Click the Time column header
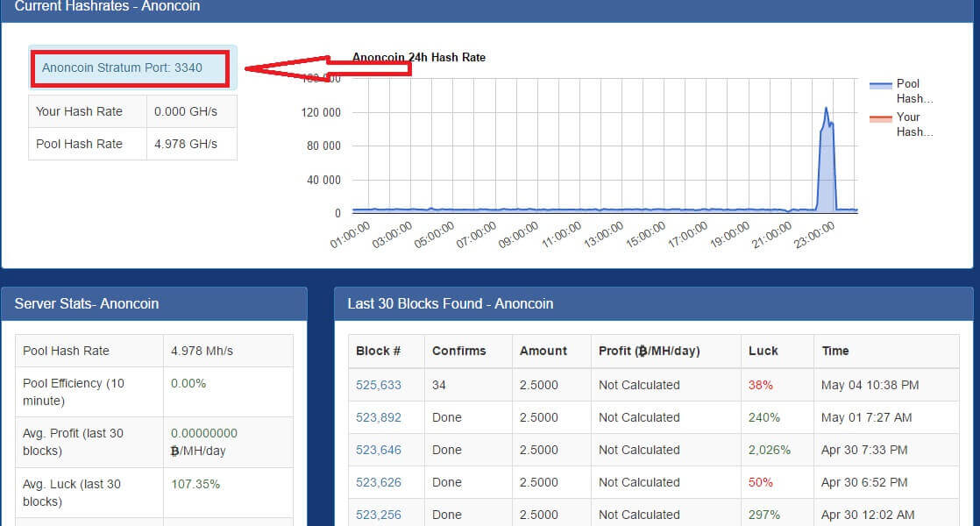This screenshot has height=526, width=980. [x=835, y=351]
